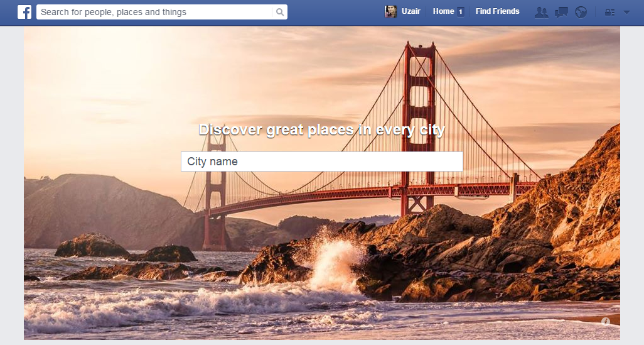
Task: Open the messages chat bubbles icon
Action: [x=561, y=12]
